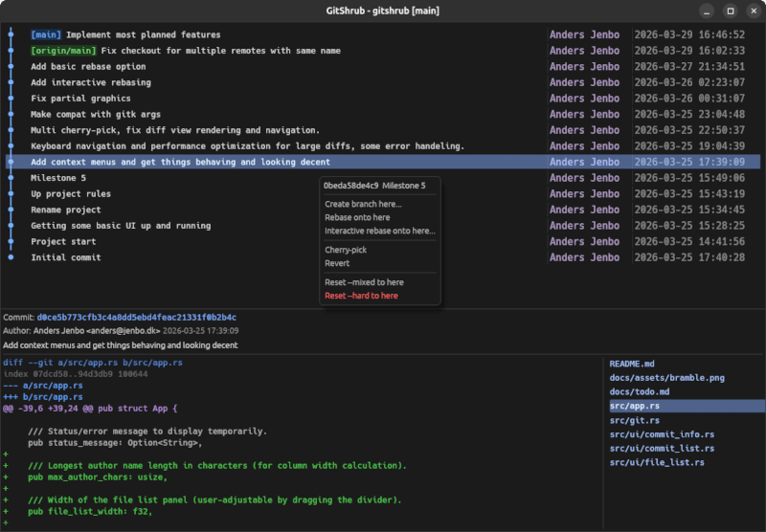This screenshot has height=532, width=766.
Task: Click graph node of 'Rename project' commit
Action: (11, 210)
